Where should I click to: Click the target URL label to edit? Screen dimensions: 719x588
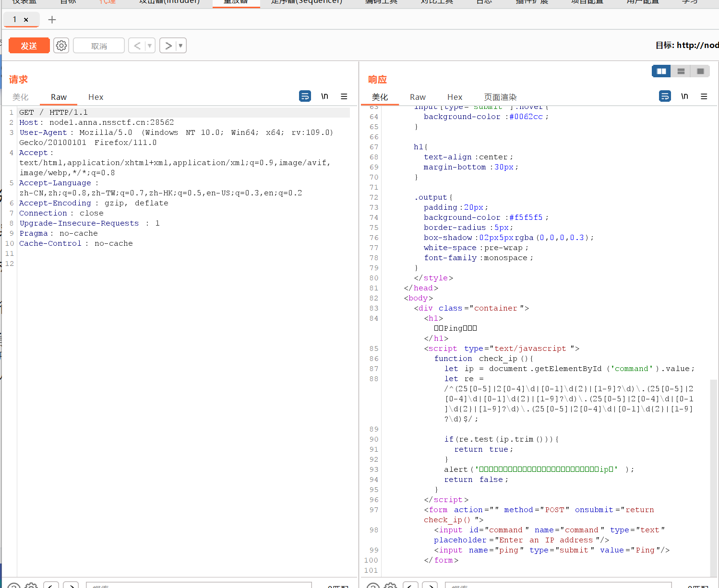click(687, 45)
